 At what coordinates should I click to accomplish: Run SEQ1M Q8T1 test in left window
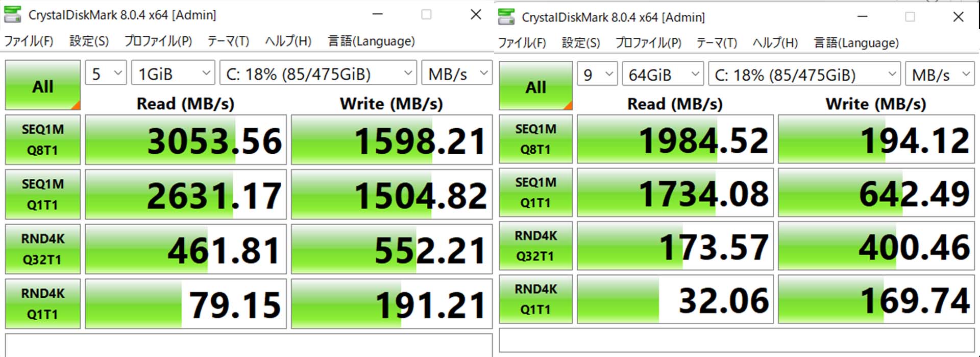pos(43,139)
